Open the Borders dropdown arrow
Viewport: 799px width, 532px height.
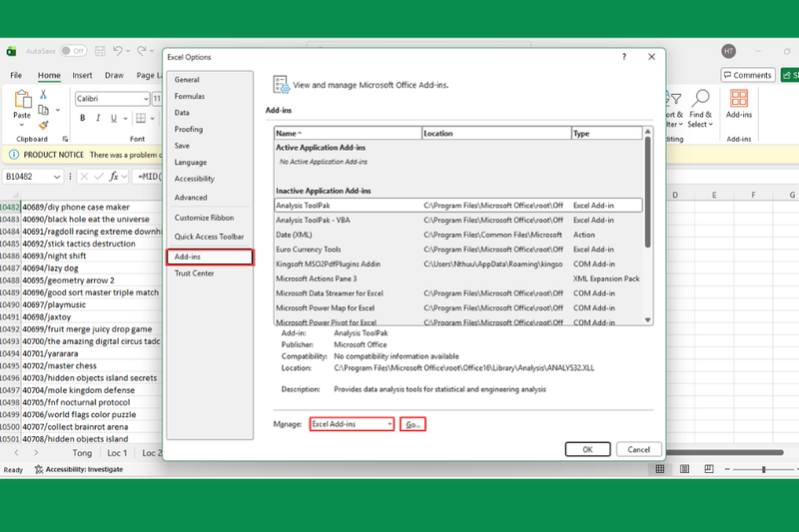point(152,118)
